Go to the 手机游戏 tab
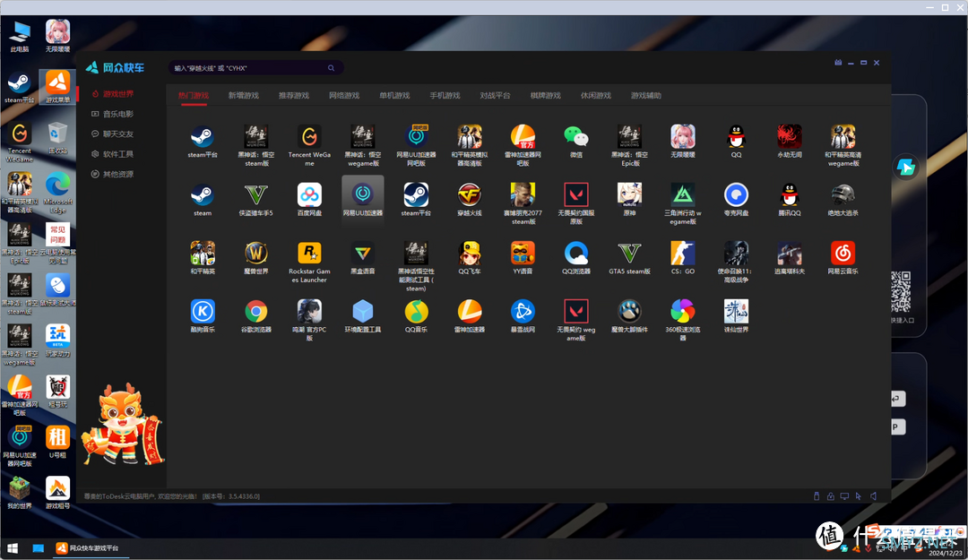This screenshot has height=560, width=968. click(445, 96)
